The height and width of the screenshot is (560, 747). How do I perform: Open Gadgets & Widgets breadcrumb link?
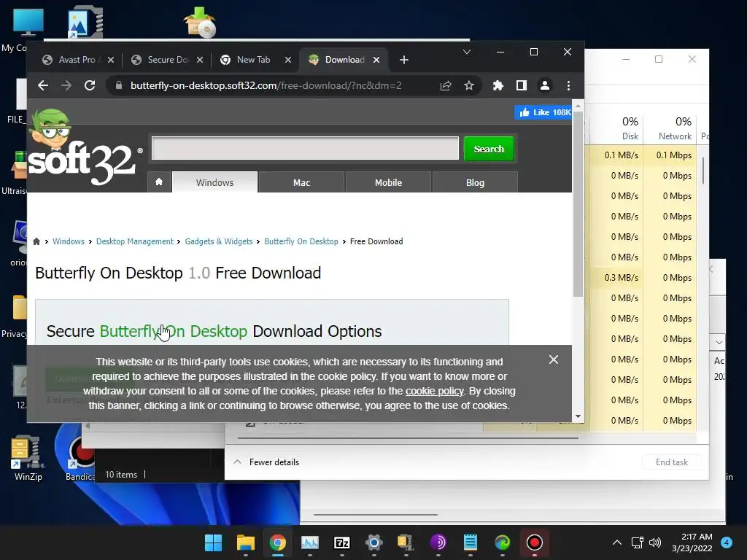(219, 241)
